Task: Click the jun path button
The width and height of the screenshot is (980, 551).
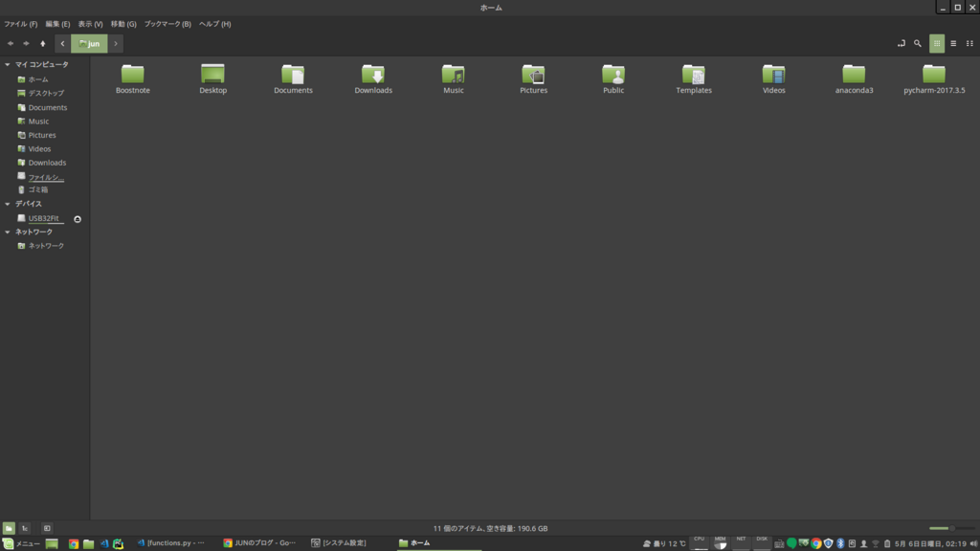Action: (89, 44)
